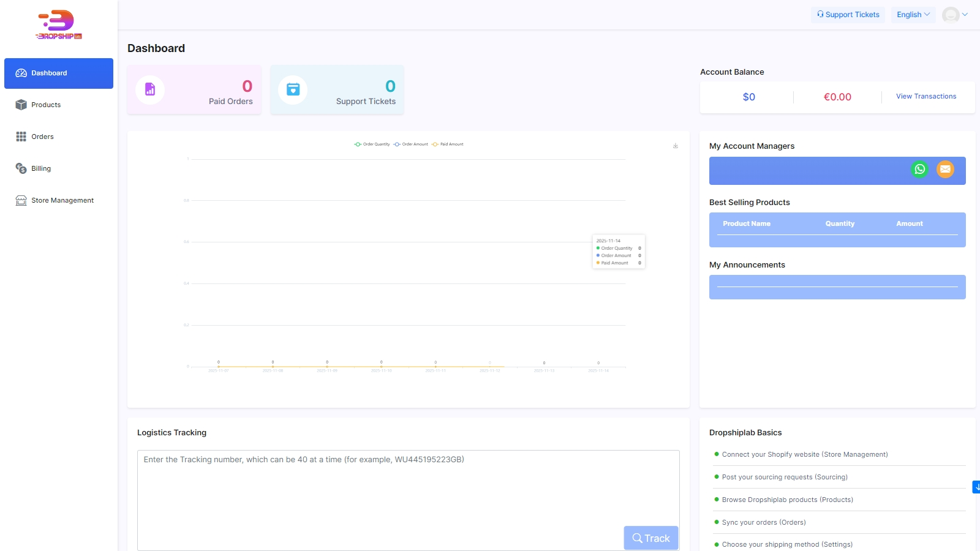This screenshot has width=980, height=551.
Task: Open 'Connect your Shopify website' basics link
Action: pos(805,455)
